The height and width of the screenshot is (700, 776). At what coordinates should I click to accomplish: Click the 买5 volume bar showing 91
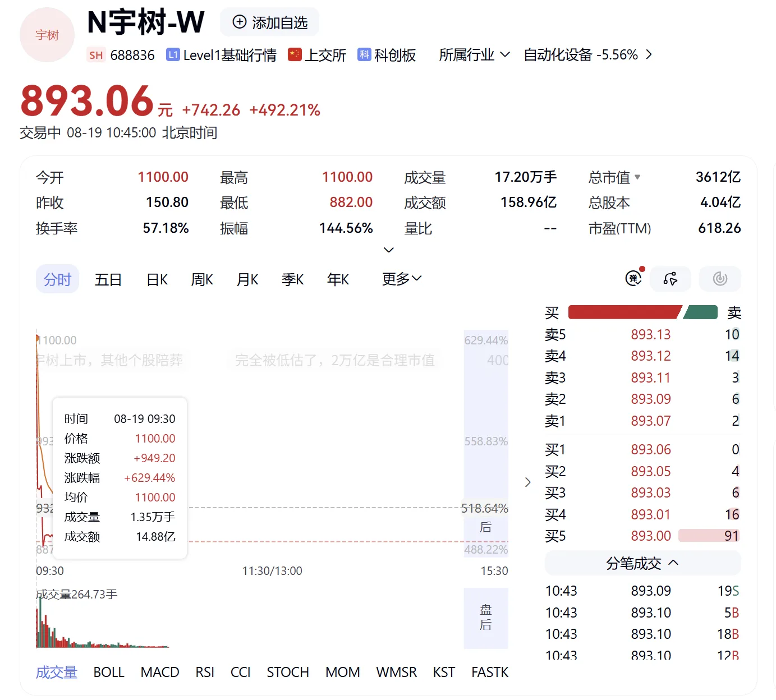[x=709, y=536]
